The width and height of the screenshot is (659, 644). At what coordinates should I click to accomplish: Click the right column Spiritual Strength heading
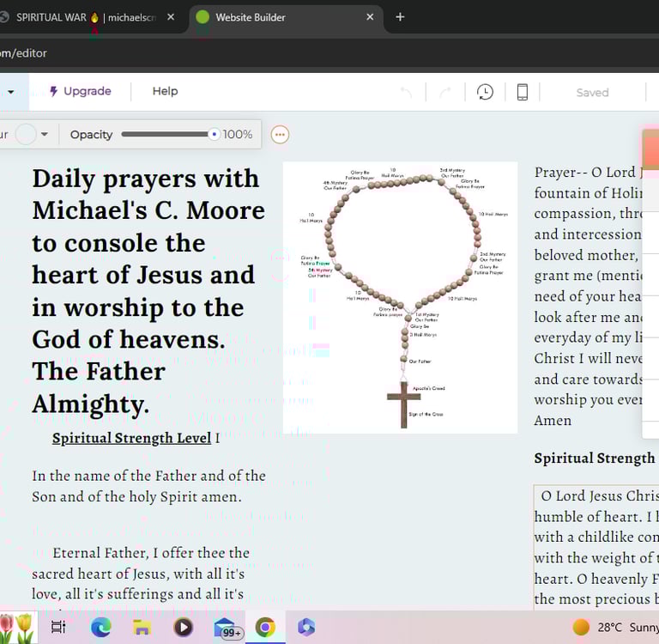595,458
